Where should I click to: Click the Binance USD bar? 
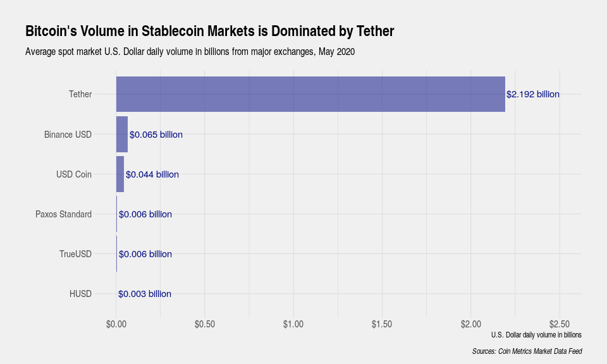[122, 134]
